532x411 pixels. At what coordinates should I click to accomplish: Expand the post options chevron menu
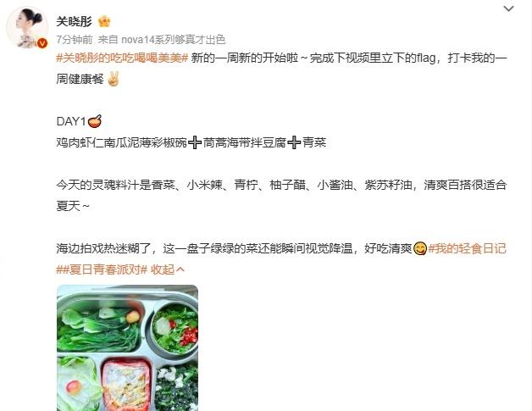point(508,8)
